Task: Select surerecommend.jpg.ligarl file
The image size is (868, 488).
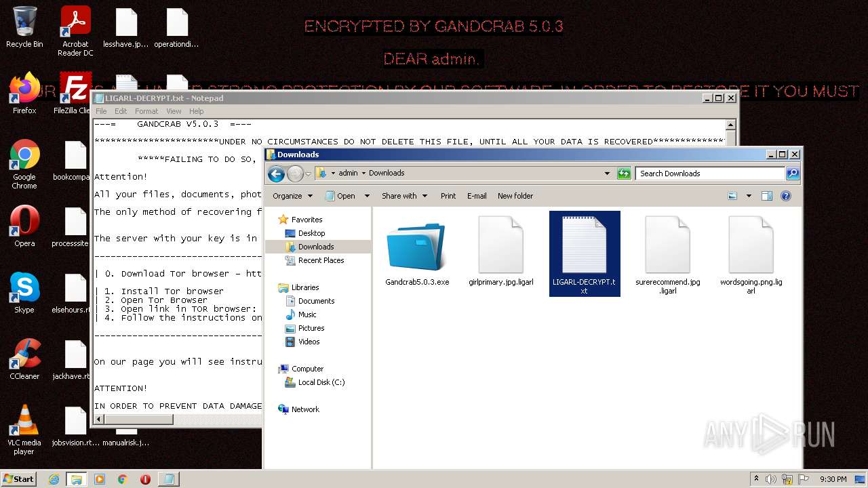Action: click(x=668, y=255)
